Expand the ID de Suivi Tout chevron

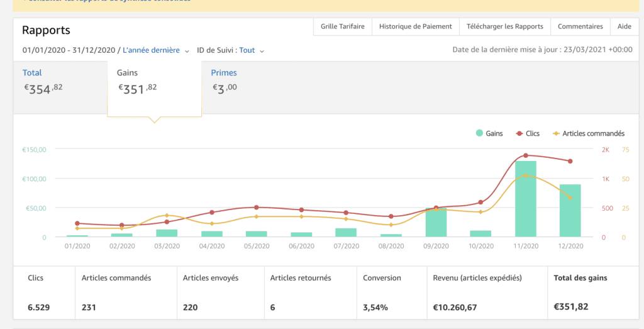[x=262, y=51]
